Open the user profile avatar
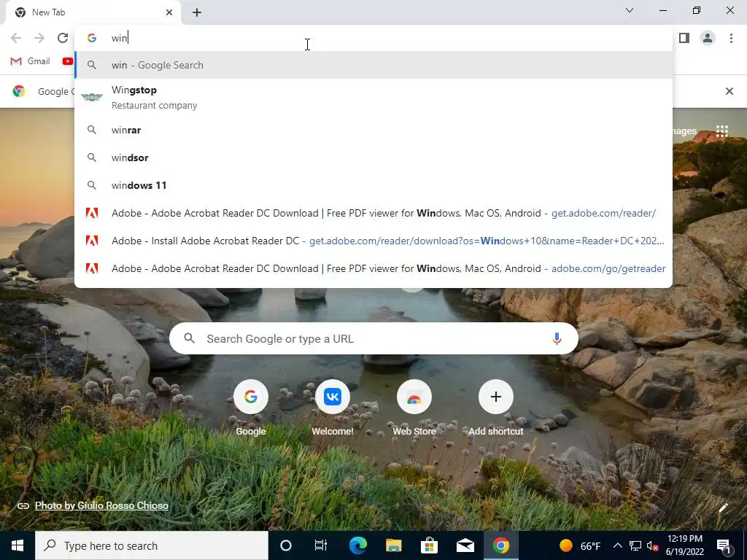This screenshot has height=560, width=747. tap(708, 38)
